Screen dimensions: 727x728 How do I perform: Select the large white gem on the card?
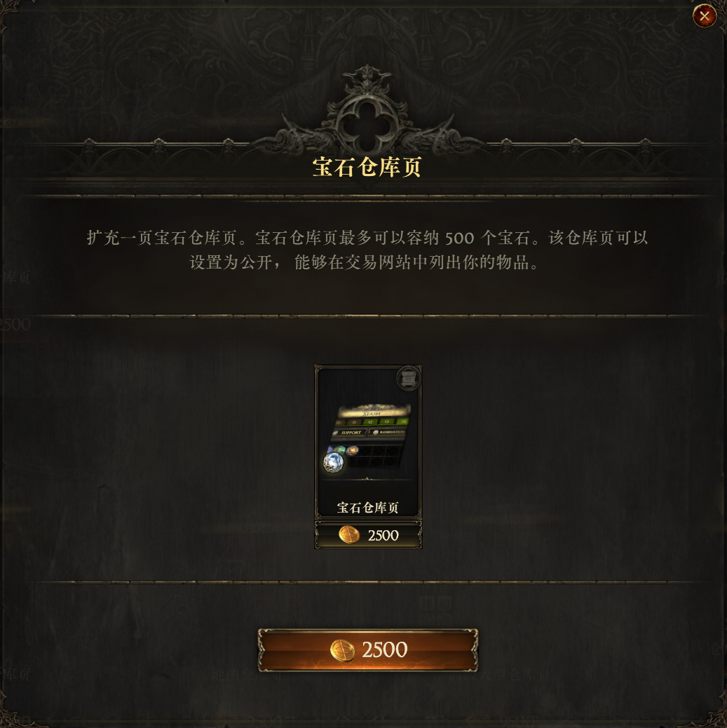(333, 462)
